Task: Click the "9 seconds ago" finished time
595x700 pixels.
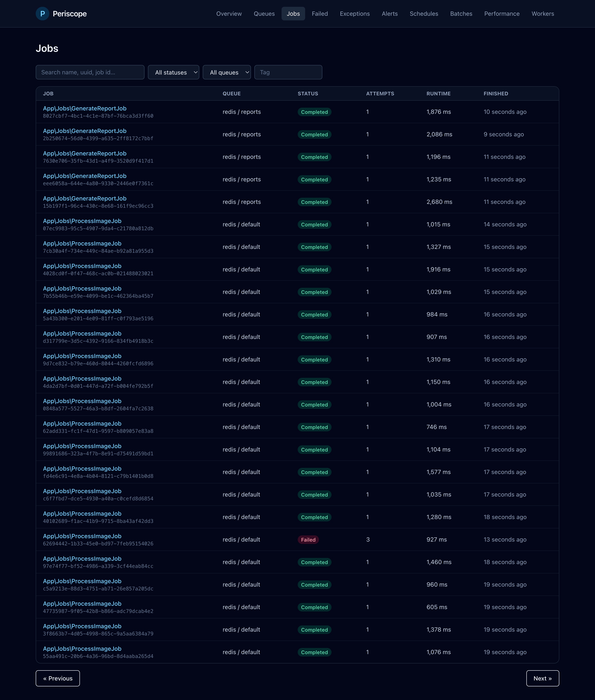Action: pyautogui.click(x=504, y=134)
